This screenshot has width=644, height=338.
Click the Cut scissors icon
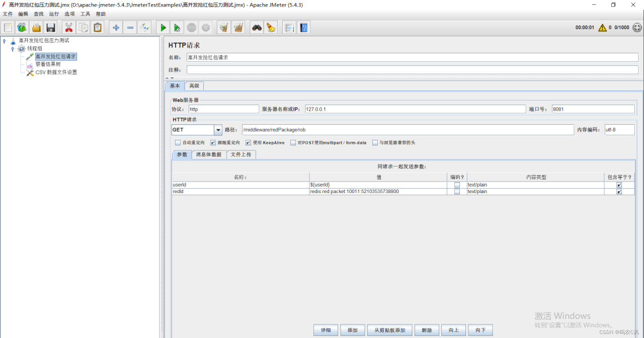pos(69,28)
